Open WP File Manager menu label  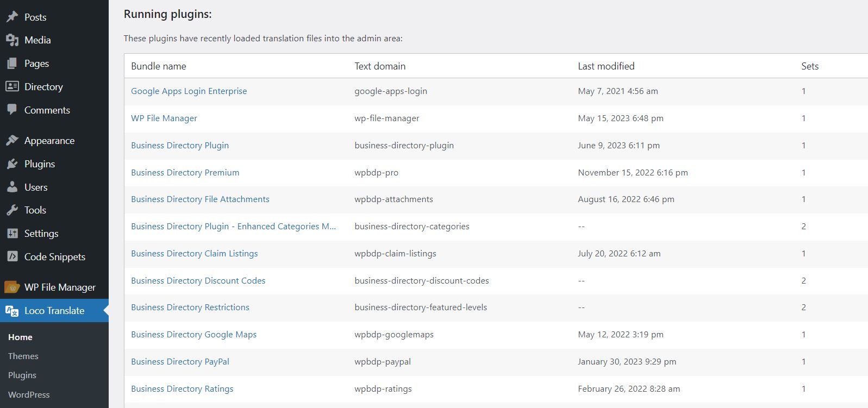[60, 287]
